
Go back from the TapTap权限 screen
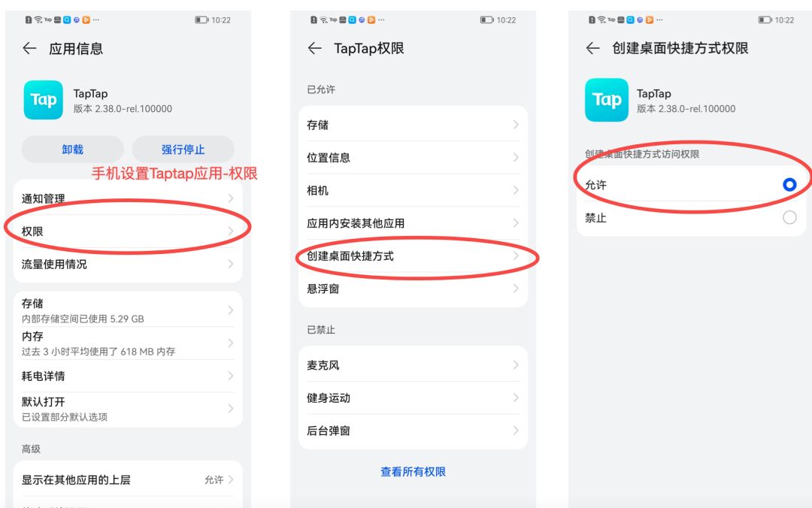(314, 49)
